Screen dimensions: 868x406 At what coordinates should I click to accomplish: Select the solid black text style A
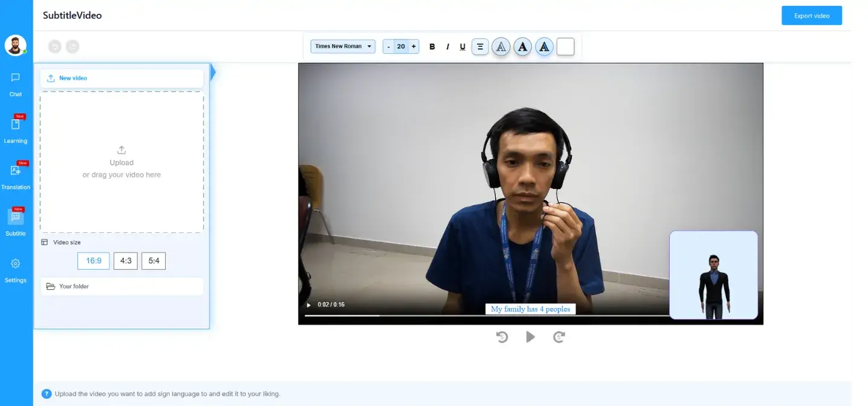pos(522,47)
